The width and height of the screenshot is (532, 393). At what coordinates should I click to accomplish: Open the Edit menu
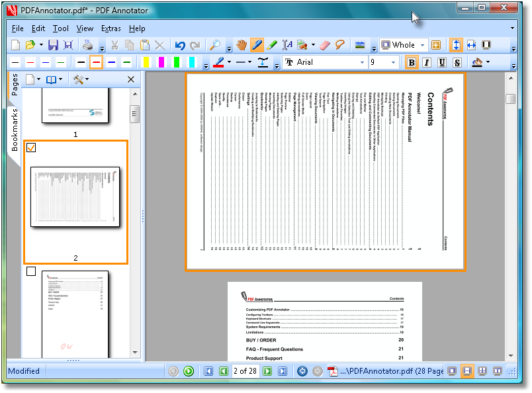(38, 28)
